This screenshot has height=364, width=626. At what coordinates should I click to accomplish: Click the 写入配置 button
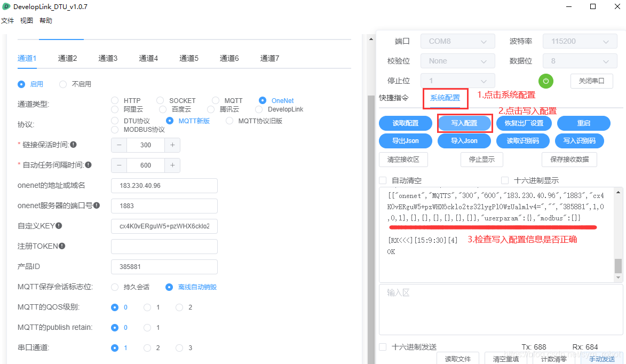(x=464, y=123)
